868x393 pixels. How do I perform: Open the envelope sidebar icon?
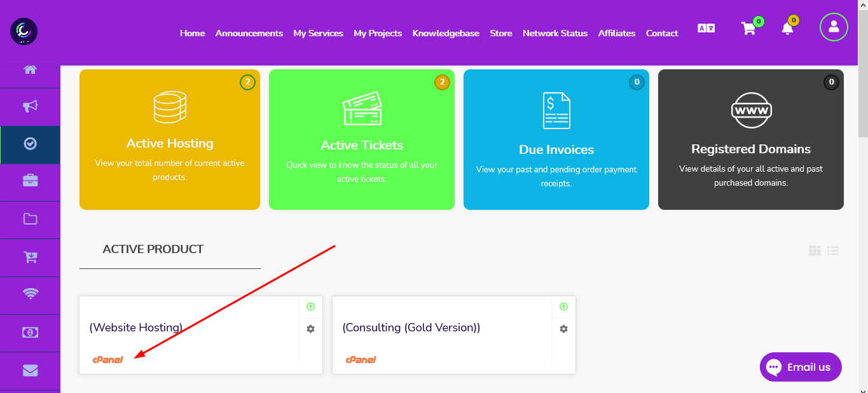(x=30, y=370)
